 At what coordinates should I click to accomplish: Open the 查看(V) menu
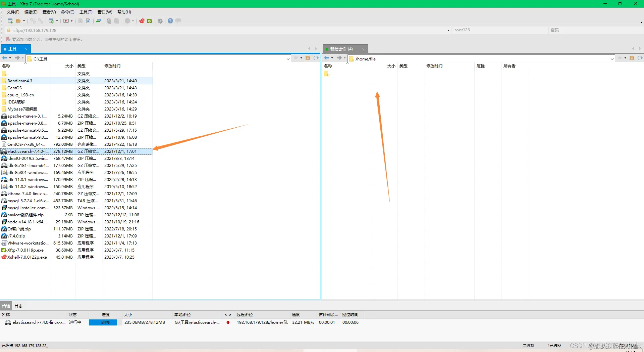pos(49,12)
